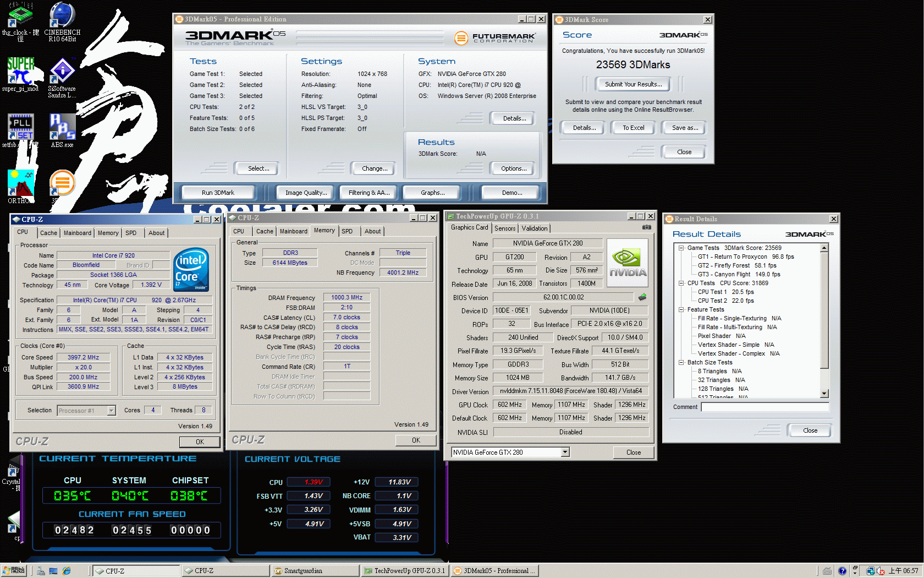Launch the PLL SET setfsb shortcut
This screenshot has width=924, height=578.
pos(20,130)
